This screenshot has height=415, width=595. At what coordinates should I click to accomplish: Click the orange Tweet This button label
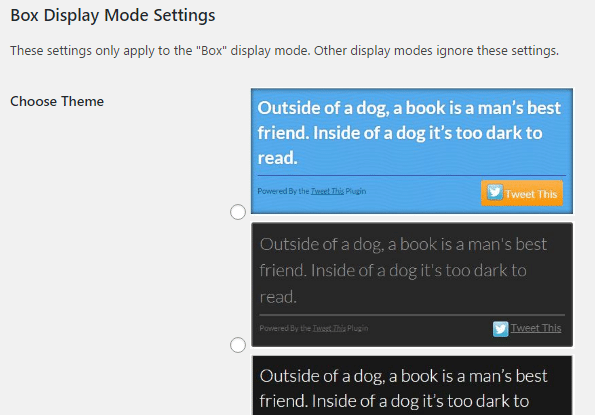click(531, 194)
